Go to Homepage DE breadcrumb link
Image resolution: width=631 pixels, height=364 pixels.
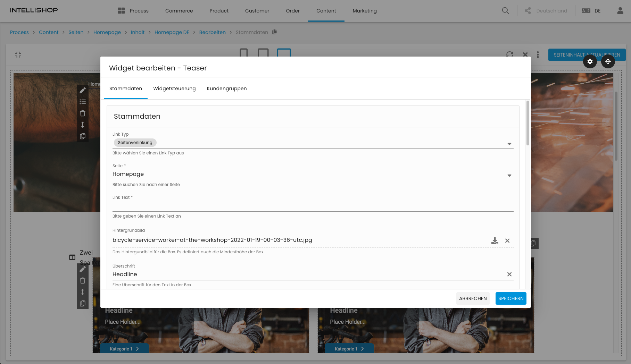[x=172, y=32]
